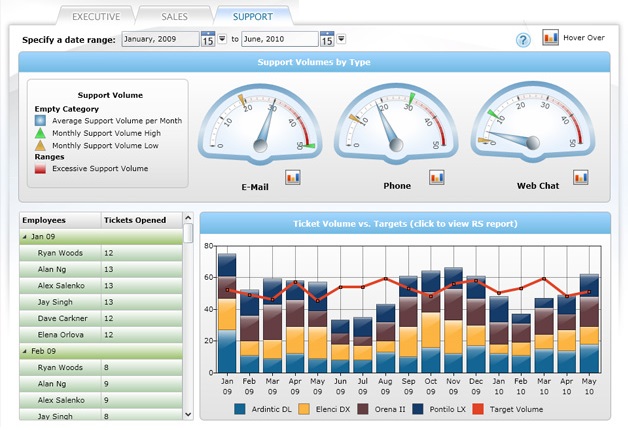Open the end date calendar icon

tap(327, 39)
